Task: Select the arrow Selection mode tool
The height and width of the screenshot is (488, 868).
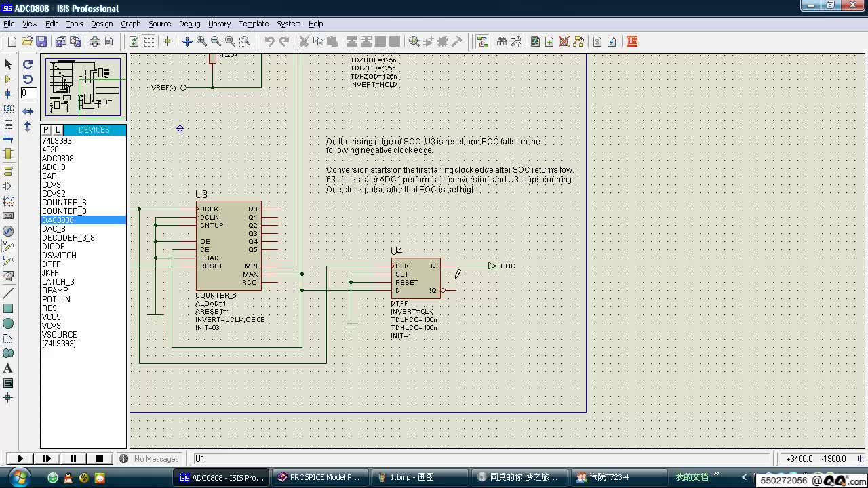Action: (x=8, y=64)
